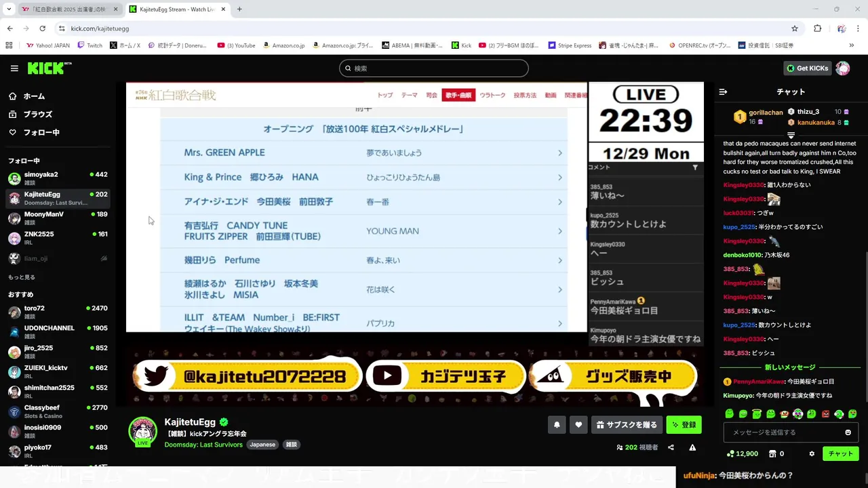Open the user avatar menu in Kick header
This screenshot has width=868, height=488.
point(843,68)
